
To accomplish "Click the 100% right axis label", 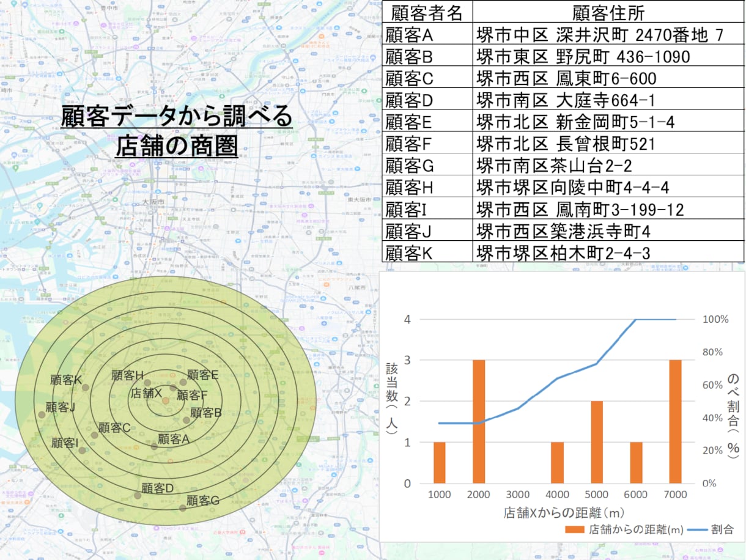I will pos(715,319).
